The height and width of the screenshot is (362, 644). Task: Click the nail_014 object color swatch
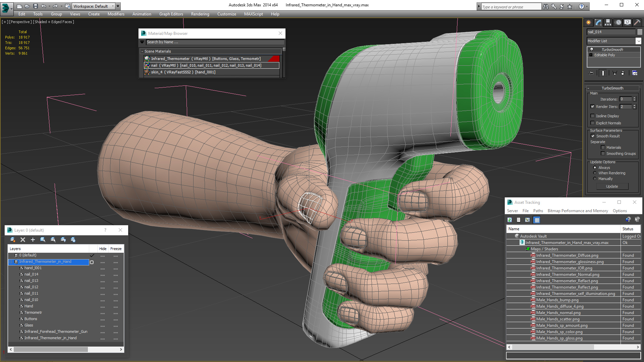tap(640, 32)
